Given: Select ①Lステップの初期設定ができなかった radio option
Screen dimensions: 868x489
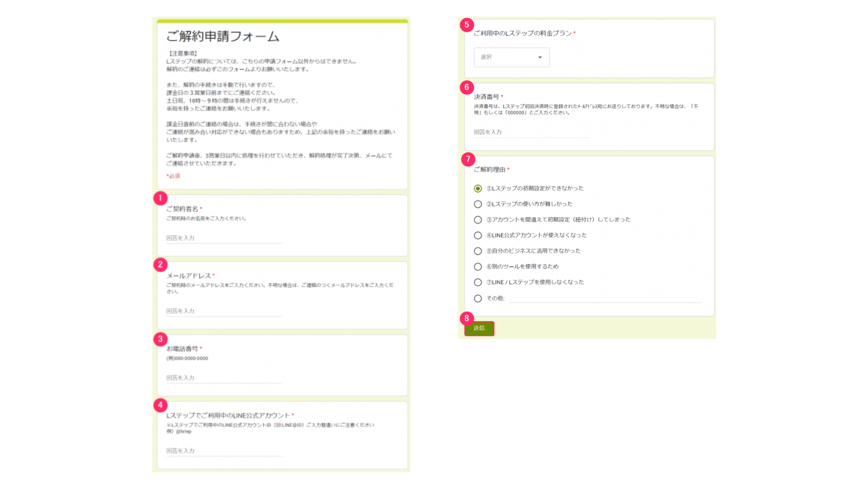Looking at the screenshot, I should tap(478, 188).
